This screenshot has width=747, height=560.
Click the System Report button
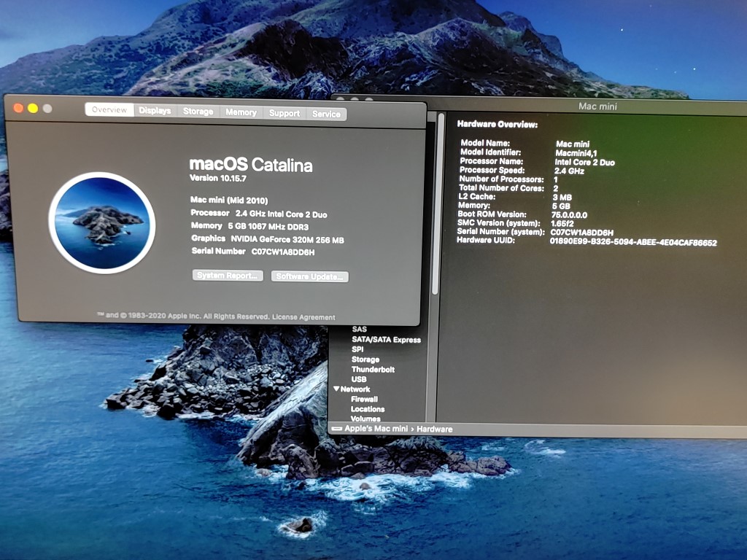(228, 276)
